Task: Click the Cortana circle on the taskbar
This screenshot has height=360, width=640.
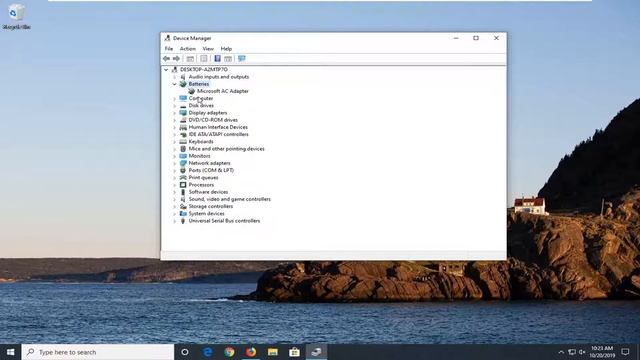Action: (x=185, y=352)
